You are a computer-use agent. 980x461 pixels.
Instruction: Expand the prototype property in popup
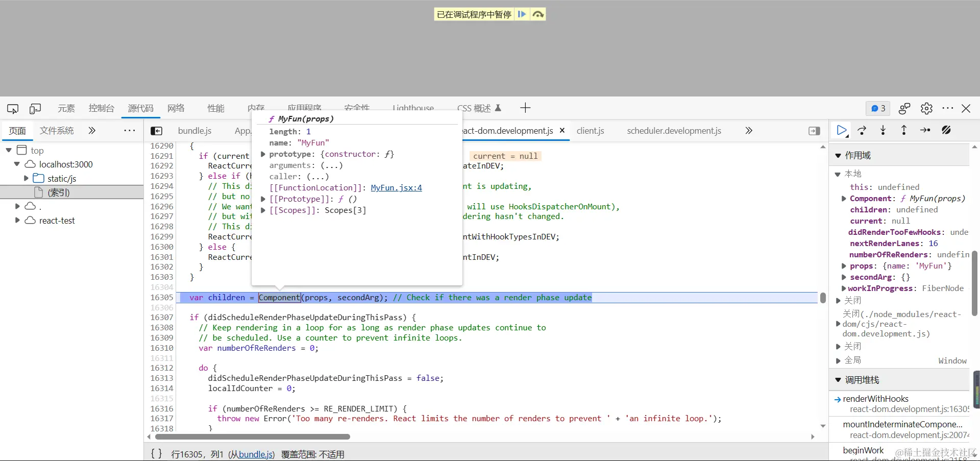[x=263, y=154]
